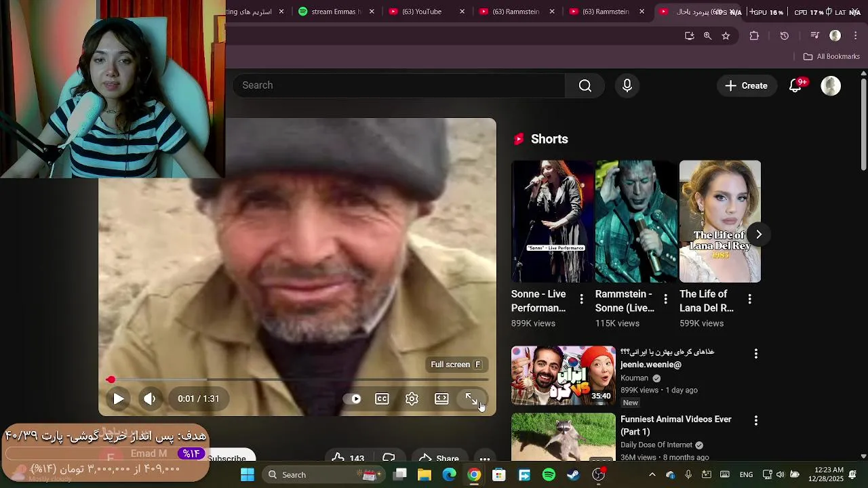Open the 'Rammstein - Sonne (Live' short thumbnail
This screenshot has width=868, height=488.
(636, 222)
